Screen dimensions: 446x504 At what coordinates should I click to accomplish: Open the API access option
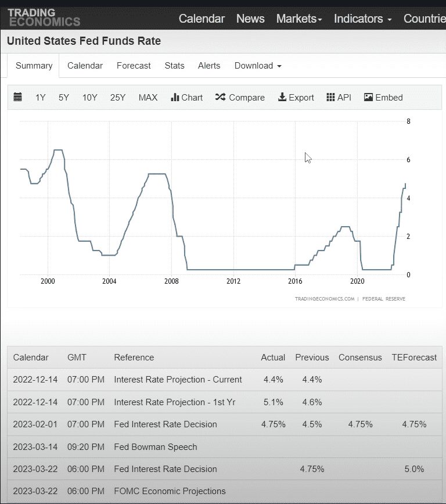tap(339, 98)
